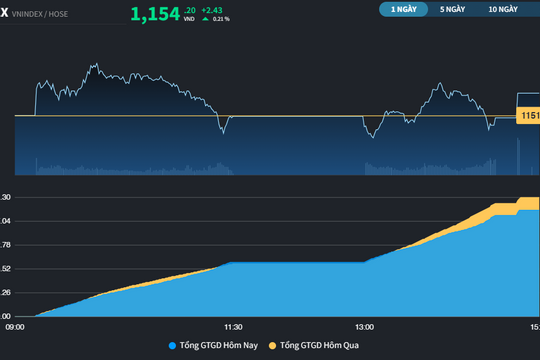Click the yellow 1151 reference price tag

pyautogui.click(x=528, y=115)
